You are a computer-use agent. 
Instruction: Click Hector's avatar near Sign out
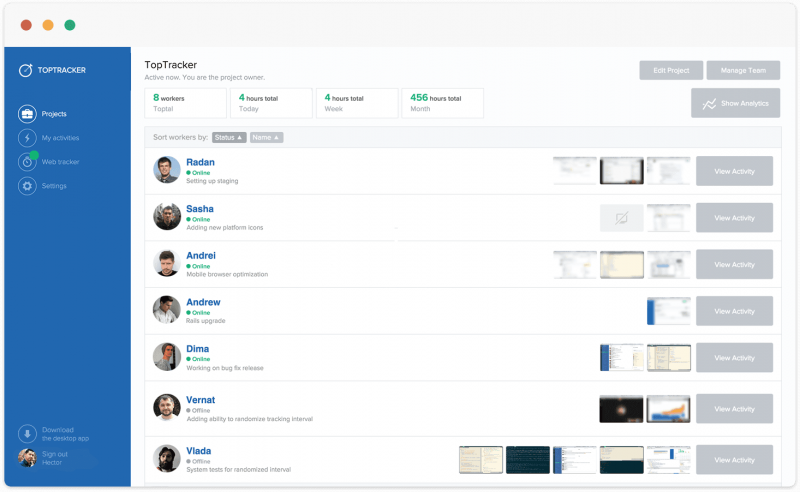click(x=27, y=458)
